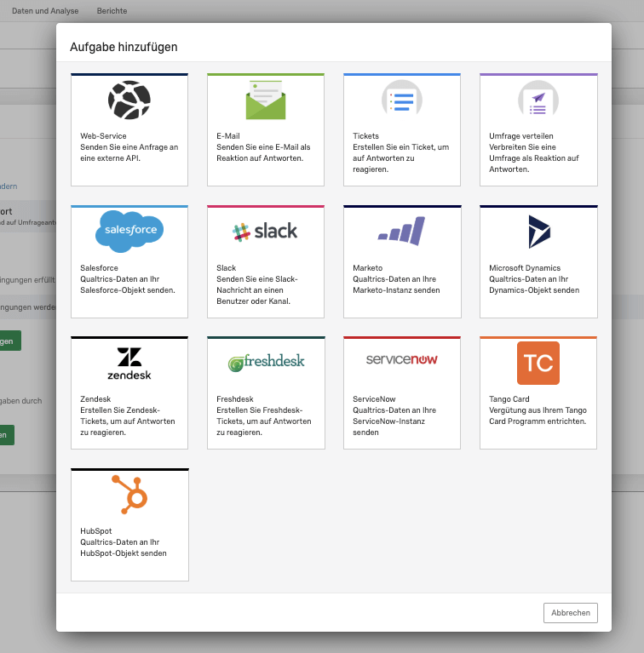The width and height of the screenshot is (644, 653).
Task: Select the Salesforce cloud logo
Action: pos(129,231)
